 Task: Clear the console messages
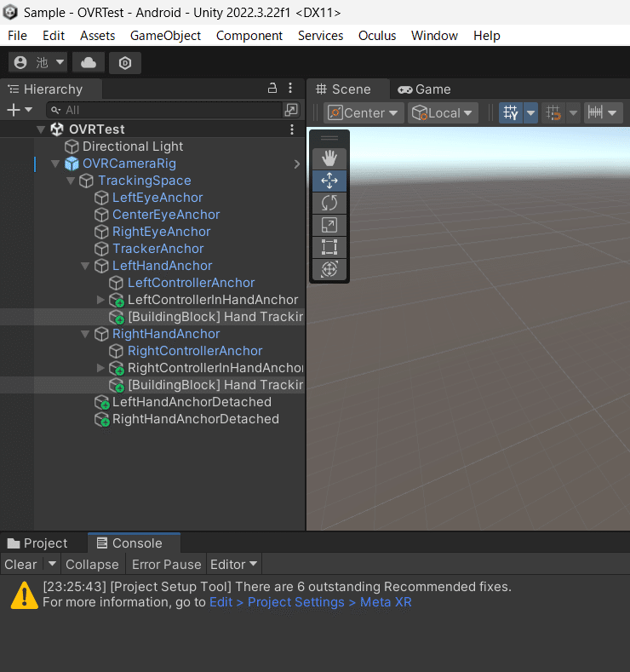(20, 565)
